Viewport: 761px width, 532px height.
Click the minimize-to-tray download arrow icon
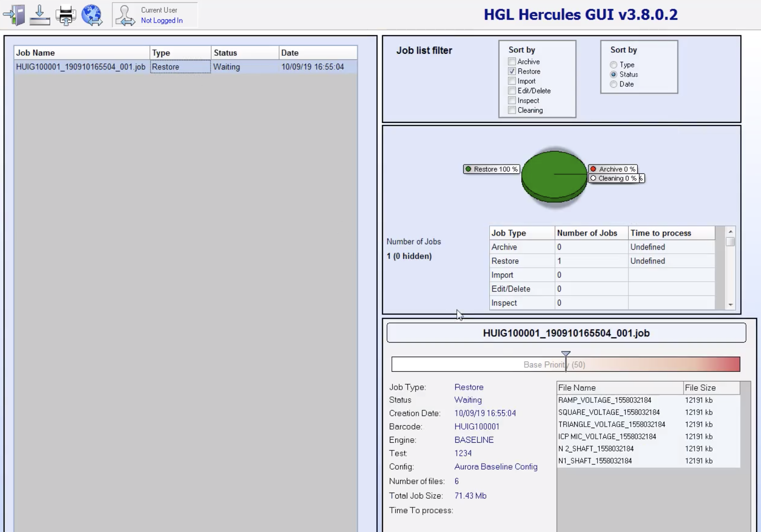40,15
